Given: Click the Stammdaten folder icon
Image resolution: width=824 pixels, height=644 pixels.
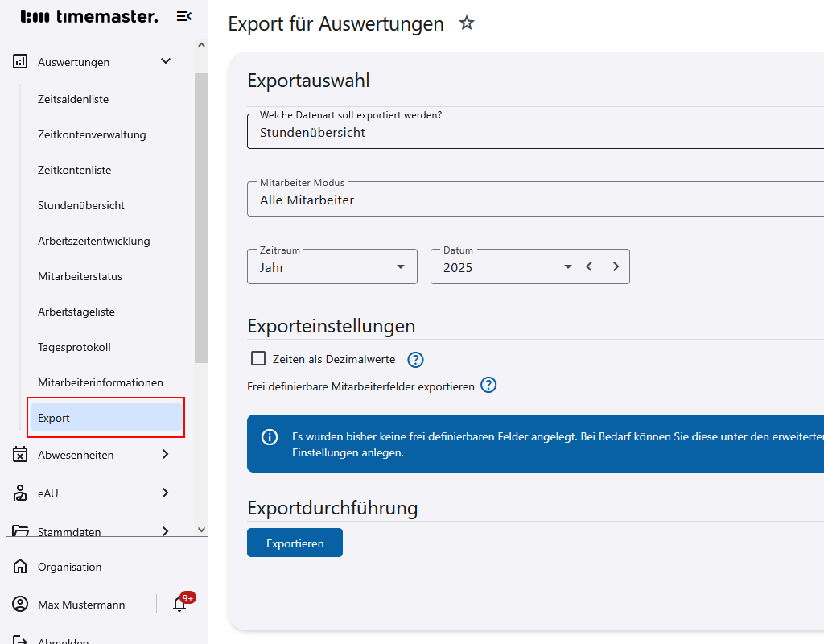Looking at the screenshot, I should click(x=19, y=531).
